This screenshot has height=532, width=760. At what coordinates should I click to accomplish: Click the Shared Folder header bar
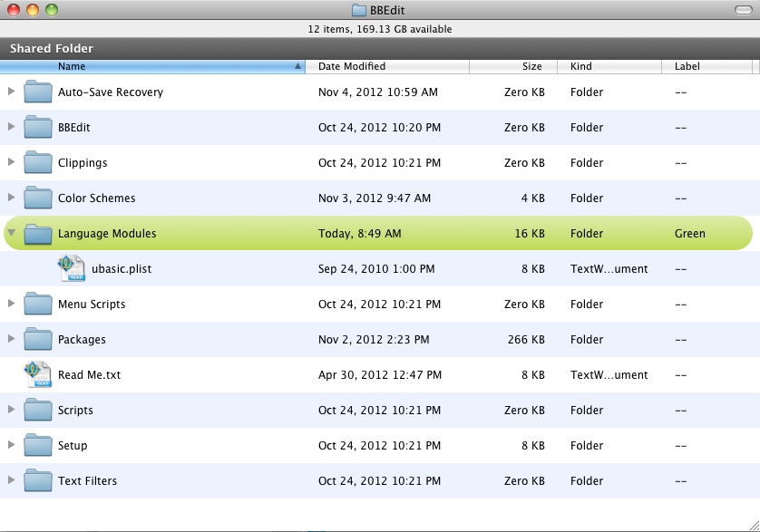tap(380, 48)
